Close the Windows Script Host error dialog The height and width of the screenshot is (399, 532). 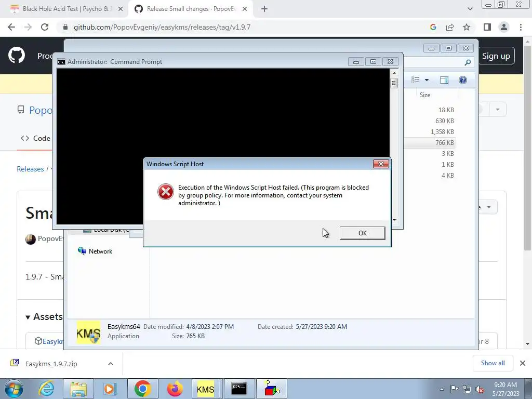(x=381, y=164)
